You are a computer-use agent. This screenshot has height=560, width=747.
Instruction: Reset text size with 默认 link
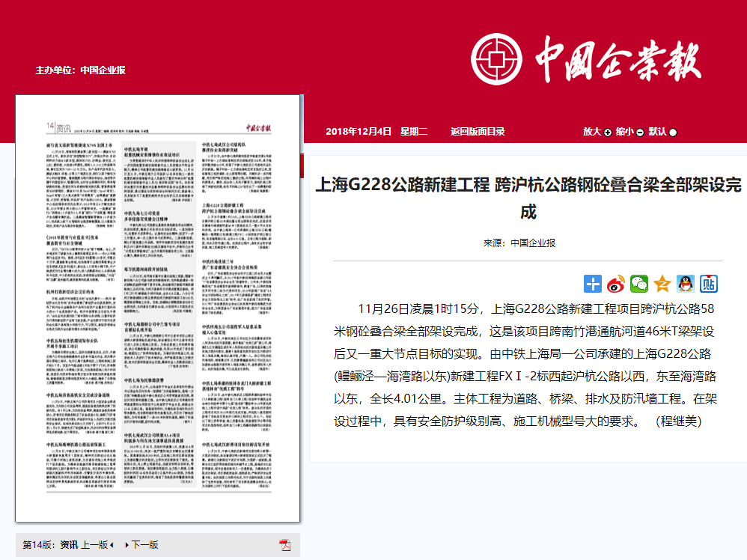point(657,132)
